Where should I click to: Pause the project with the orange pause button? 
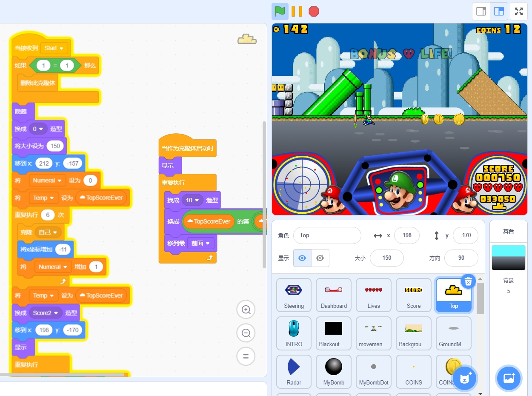(x=297, y=11)
